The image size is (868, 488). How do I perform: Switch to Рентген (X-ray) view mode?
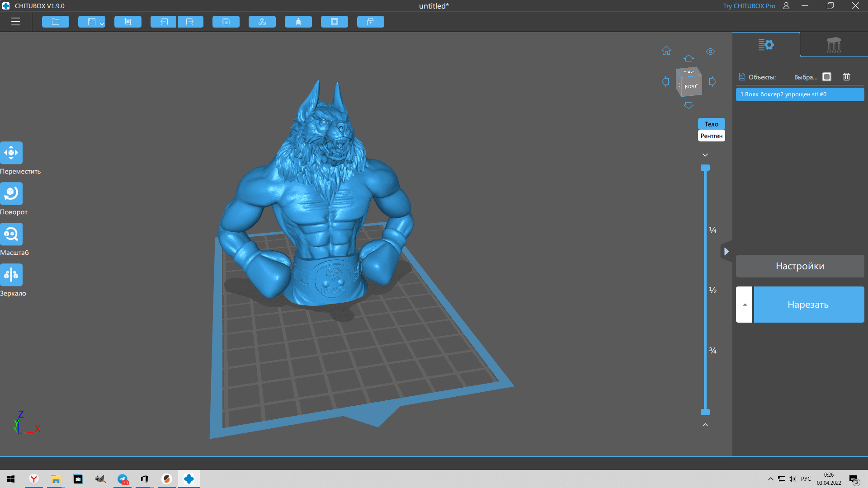711,136
